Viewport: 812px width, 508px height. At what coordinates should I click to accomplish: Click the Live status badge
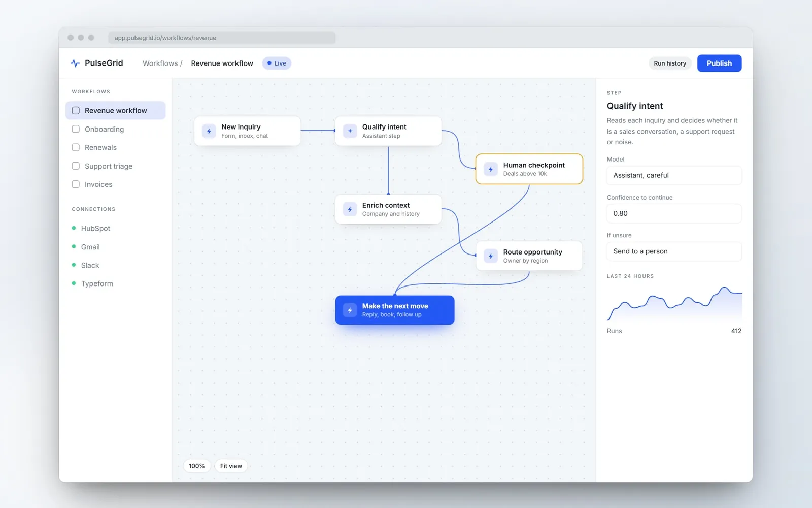(x=277, y=63)
